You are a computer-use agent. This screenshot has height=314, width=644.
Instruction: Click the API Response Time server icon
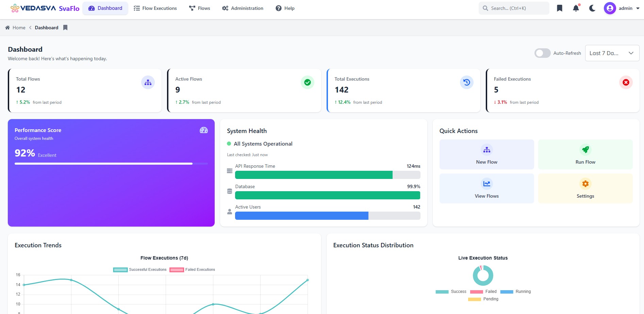[x=230, y=171]
